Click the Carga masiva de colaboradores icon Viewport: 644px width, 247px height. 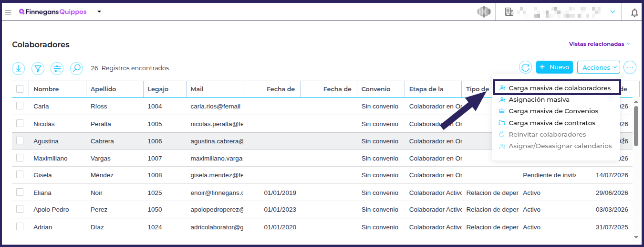(502, 88)
